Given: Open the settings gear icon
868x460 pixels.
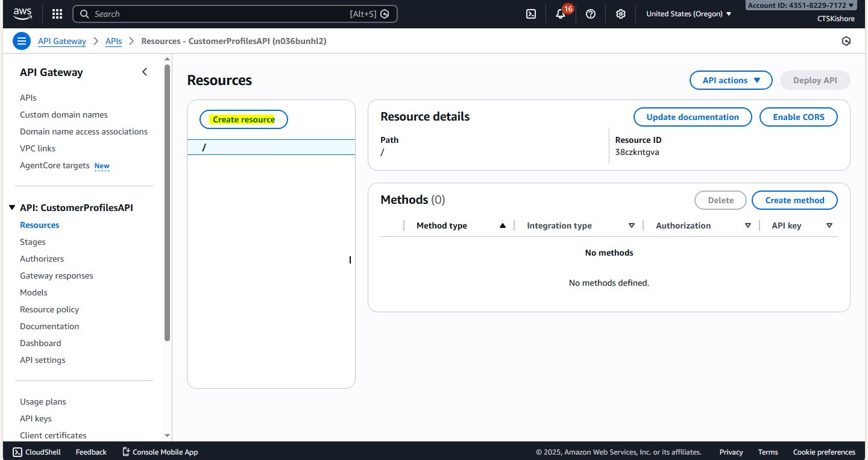Looking at the screenshot, I should [x=621, y=14].
